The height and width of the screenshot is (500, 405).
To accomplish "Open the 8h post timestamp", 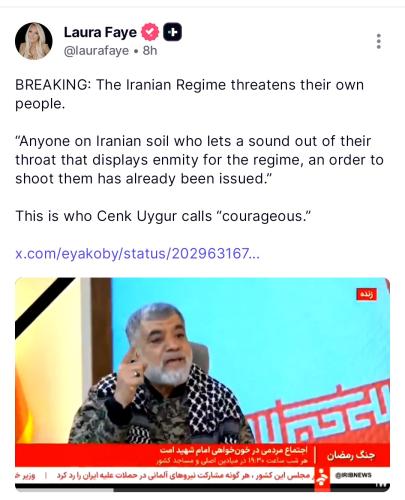I will (x=150, y=51).
